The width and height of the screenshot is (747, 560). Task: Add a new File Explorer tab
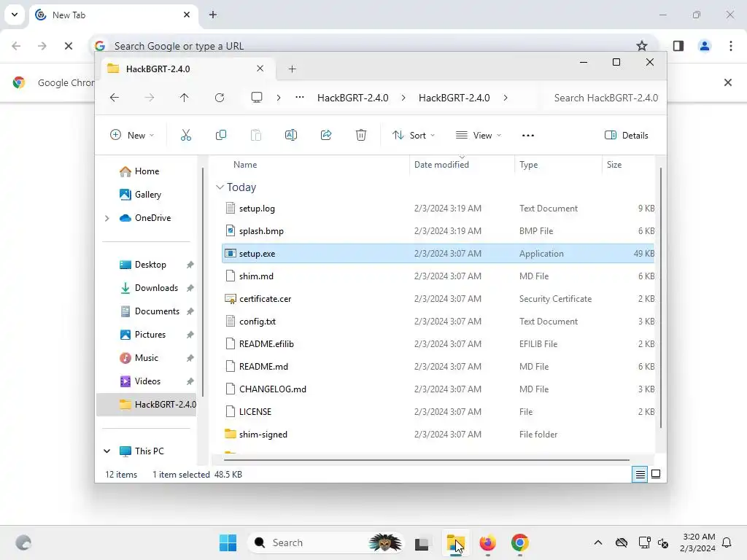pyautogui.click(x=292, y=69)
